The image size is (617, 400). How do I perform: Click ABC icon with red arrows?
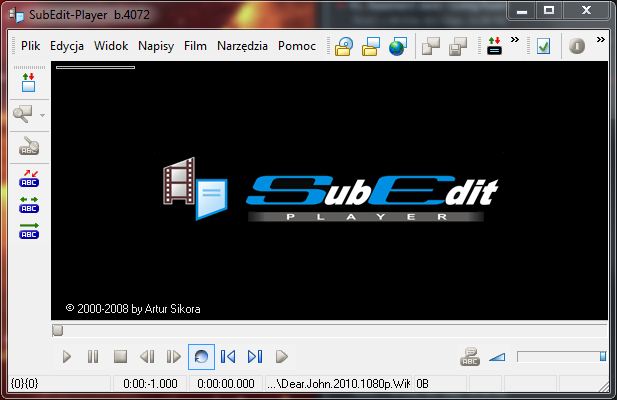coord(29,178)
